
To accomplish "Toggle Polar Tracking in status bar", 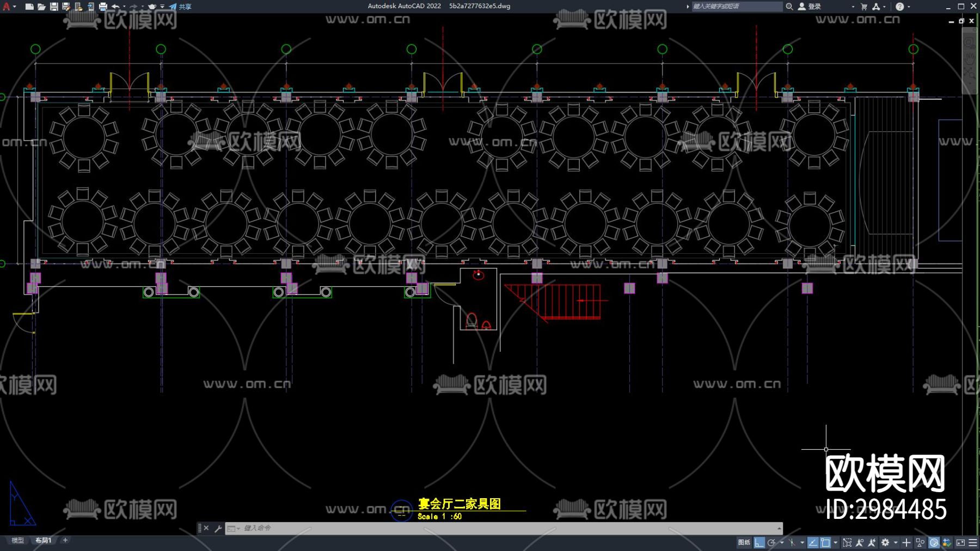I will (771, 542).
